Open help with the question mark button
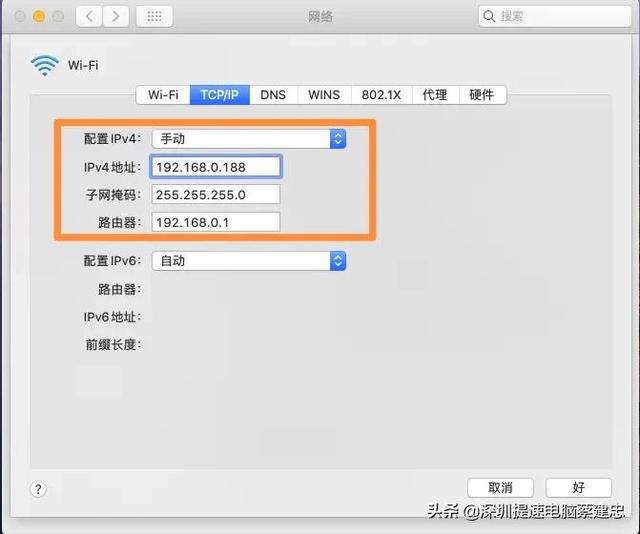The height and width of the screenshot is (534, 640). [x=38, y=489]
